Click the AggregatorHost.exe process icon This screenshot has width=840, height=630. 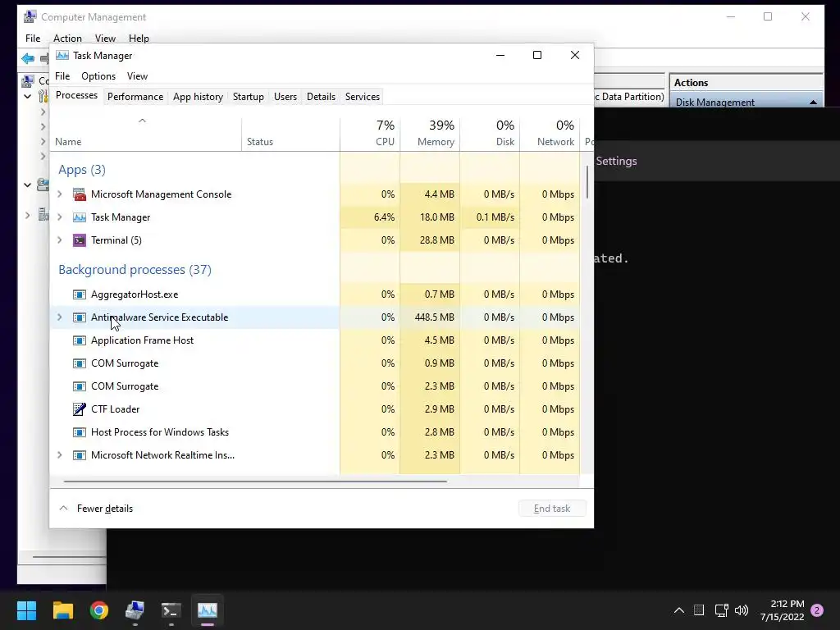[80, 294]
